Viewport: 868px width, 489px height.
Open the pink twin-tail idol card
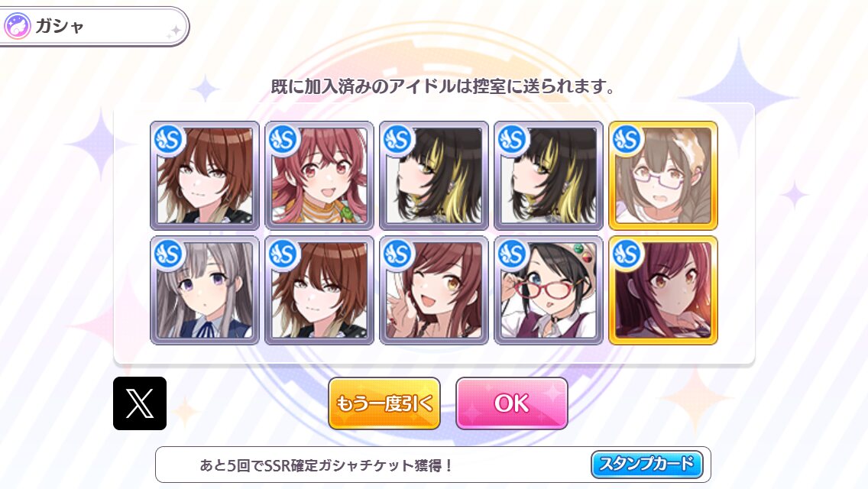pyautogui.click(x=319, y=176)
